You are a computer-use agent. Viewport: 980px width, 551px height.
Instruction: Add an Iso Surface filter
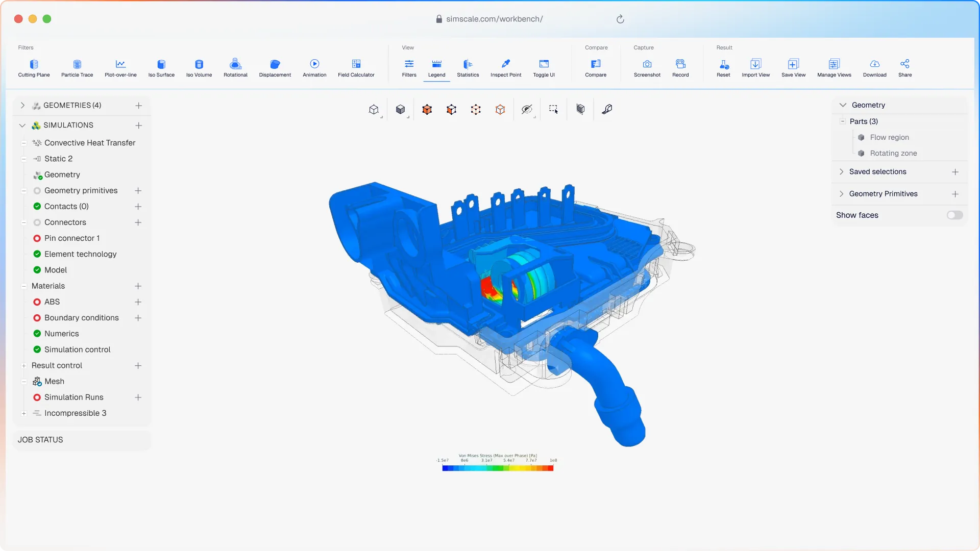(161, 68)
